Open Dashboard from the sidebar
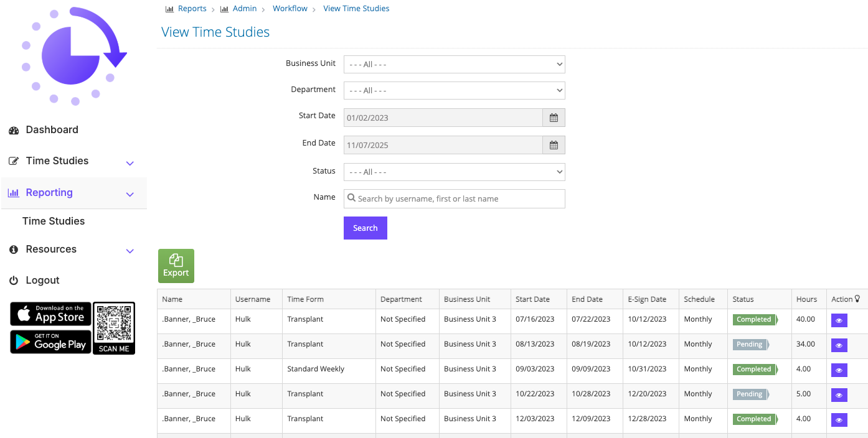This screenshot has height=438, width=868. tap(52, 129)
